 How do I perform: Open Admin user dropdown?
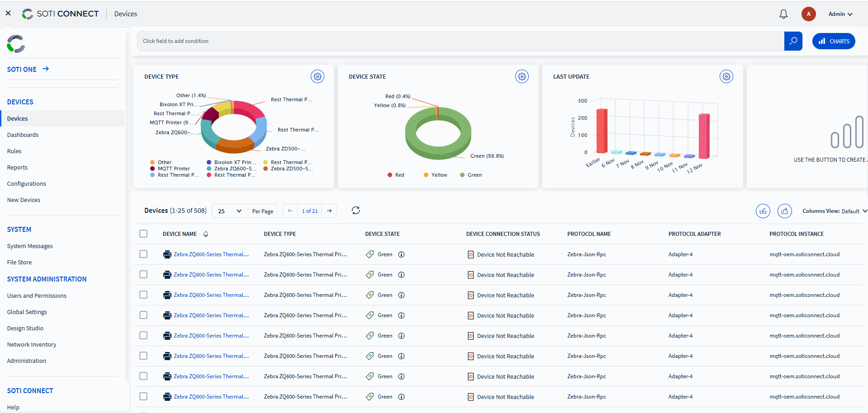[x=840, y=14]
